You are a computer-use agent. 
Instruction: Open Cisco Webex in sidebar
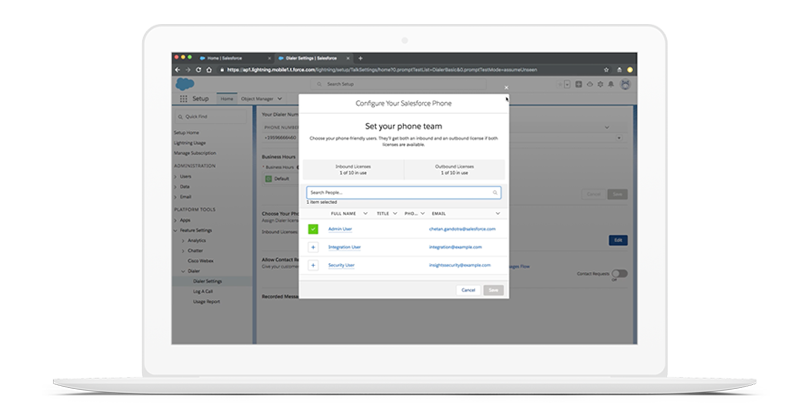click(201, 261)
